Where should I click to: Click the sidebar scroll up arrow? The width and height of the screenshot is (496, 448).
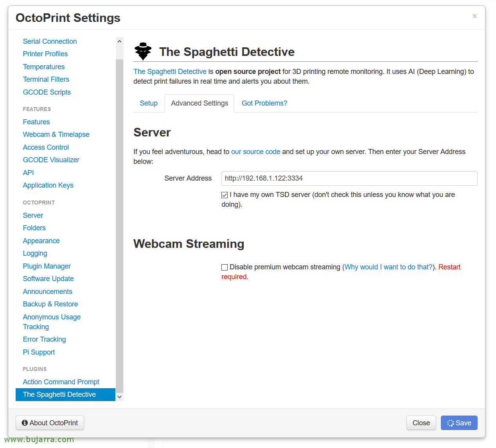(x=120, y=41)
